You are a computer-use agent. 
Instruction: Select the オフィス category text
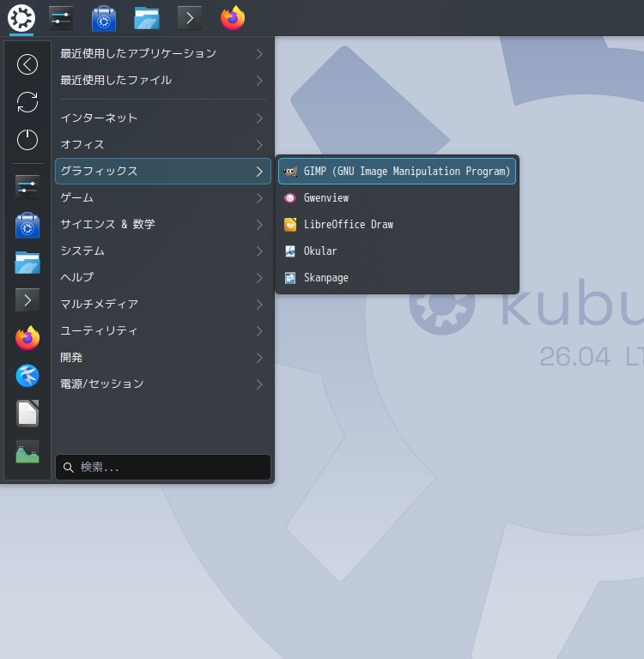[x=82, y=144]
